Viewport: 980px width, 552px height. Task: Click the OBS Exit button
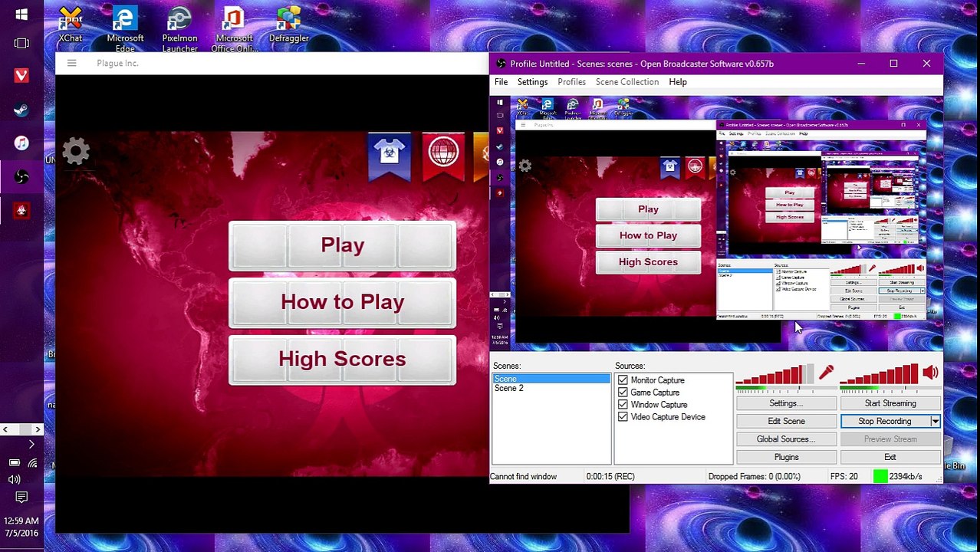[x=890, y=457]
